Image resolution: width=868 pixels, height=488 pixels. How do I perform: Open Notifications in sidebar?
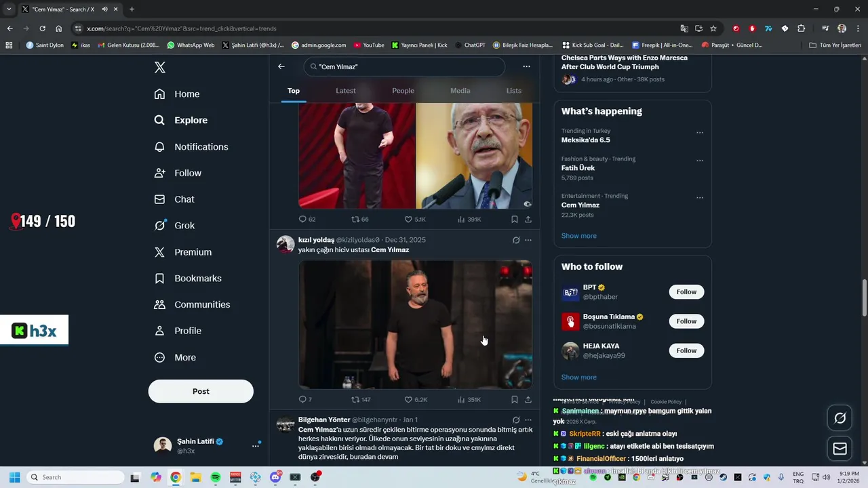pyautogui.click(x=191, y=147)
